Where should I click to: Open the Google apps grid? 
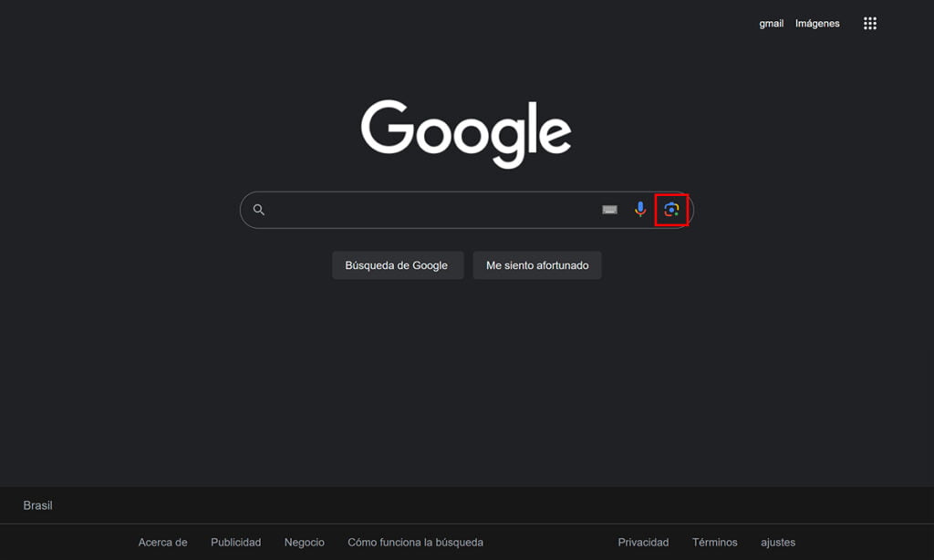pos(869,23)
